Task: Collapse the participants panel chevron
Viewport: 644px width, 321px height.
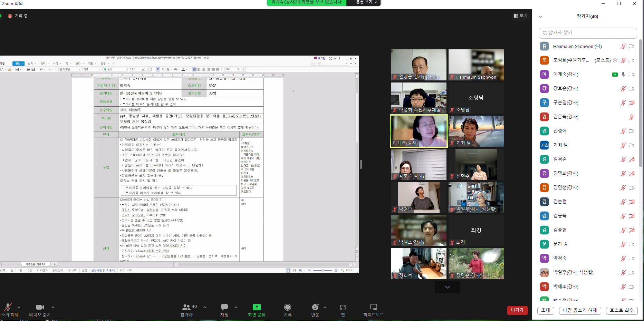Action: point(540,17)
